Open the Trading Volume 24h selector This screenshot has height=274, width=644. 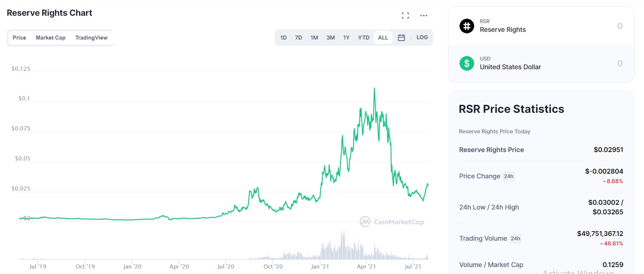click(x=516, y=238)
